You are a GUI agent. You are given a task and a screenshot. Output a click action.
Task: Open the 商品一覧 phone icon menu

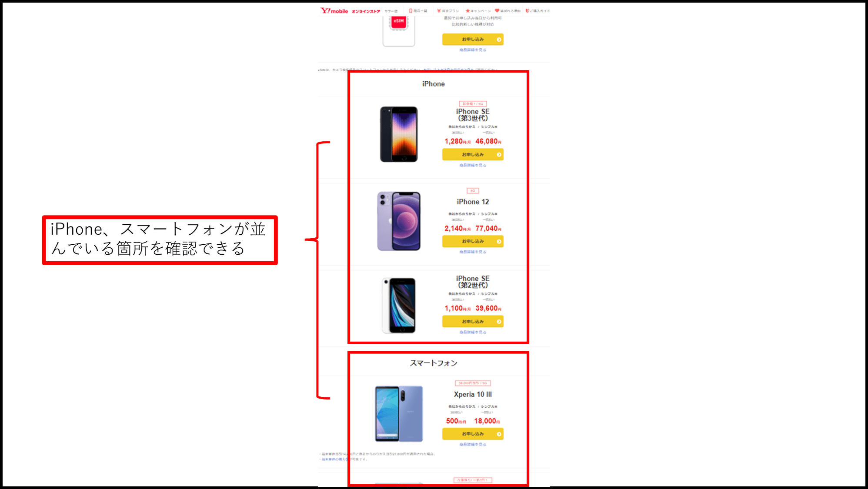pyautogui.click(x=418, y=11)
